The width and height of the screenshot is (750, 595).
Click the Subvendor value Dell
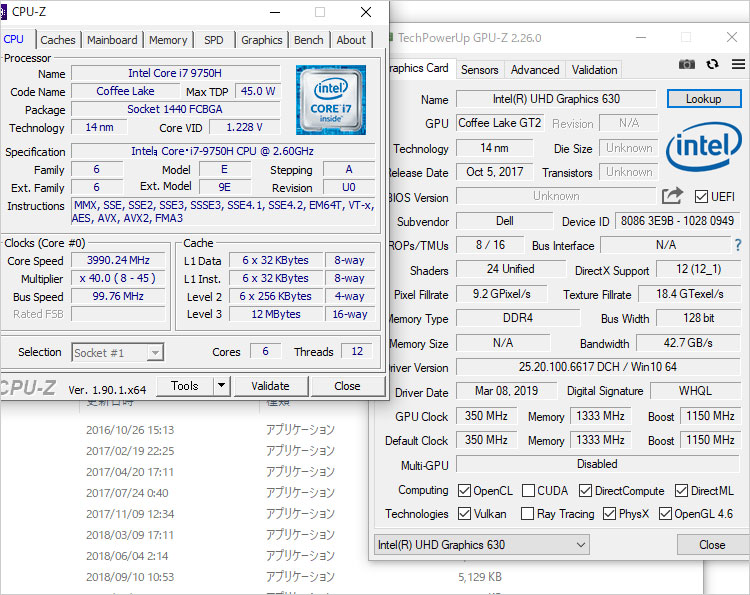coord(505,221)
